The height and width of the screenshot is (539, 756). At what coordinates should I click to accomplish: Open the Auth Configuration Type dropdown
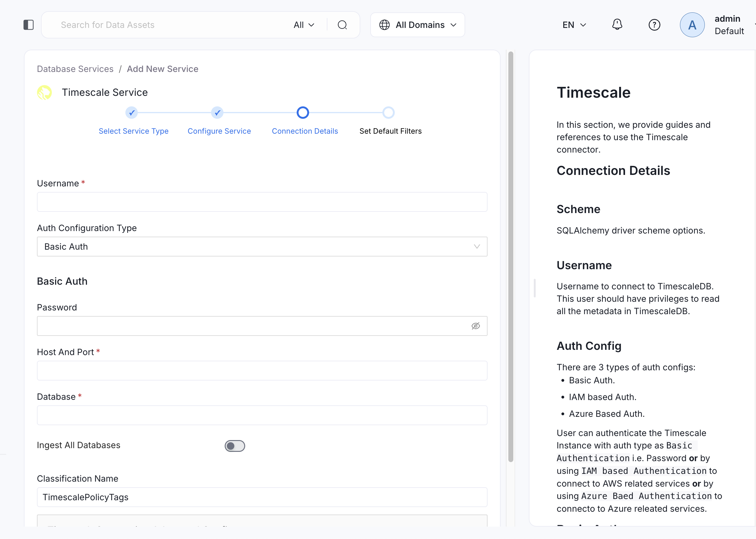pyautogui.click(x=262, y=247)
